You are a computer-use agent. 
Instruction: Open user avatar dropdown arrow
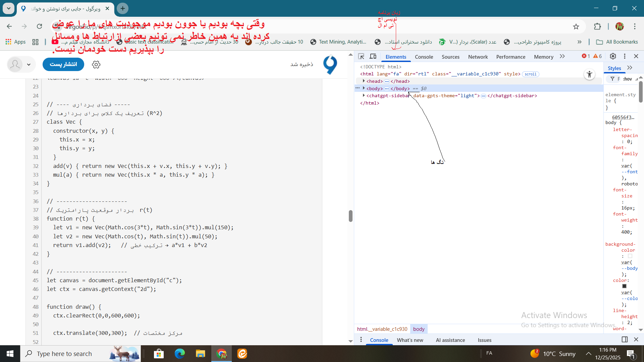point(29,64)
